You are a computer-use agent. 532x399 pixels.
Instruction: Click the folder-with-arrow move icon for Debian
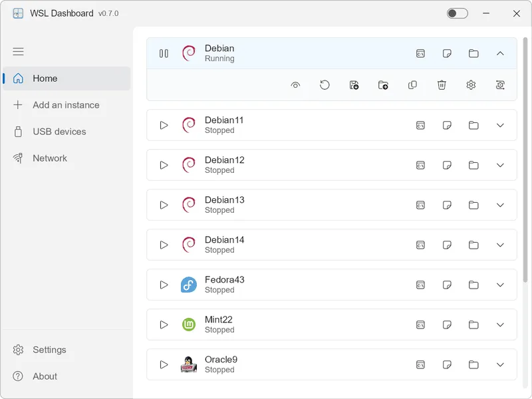click(383, 85)
